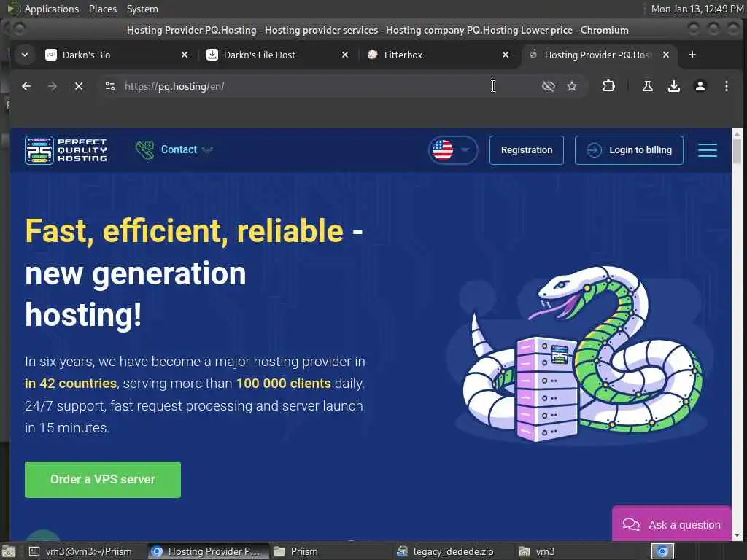The image size is (747, 560).
Task: Open the System menu
Action: point(142,9)
